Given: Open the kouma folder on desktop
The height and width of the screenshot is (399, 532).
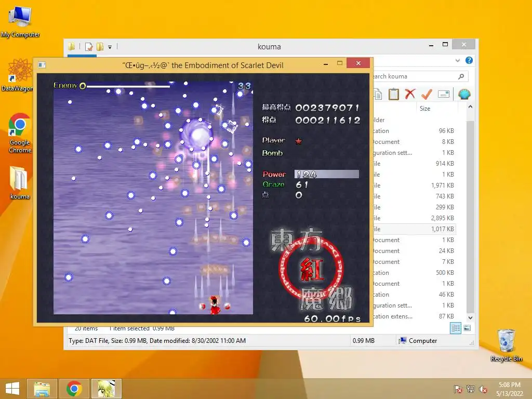Looking at the screenshot, I should (x=19, y=182).
